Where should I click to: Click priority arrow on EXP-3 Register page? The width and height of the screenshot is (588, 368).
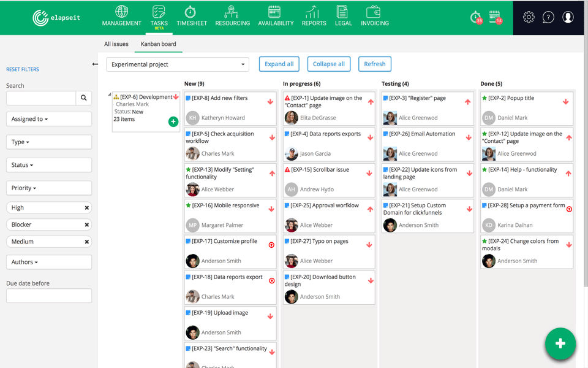(467, 102)
